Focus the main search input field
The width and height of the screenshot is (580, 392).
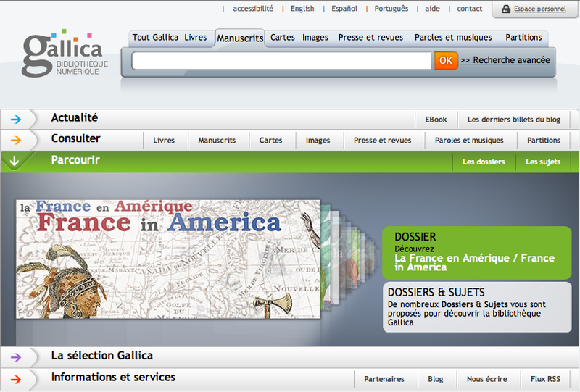281,61
